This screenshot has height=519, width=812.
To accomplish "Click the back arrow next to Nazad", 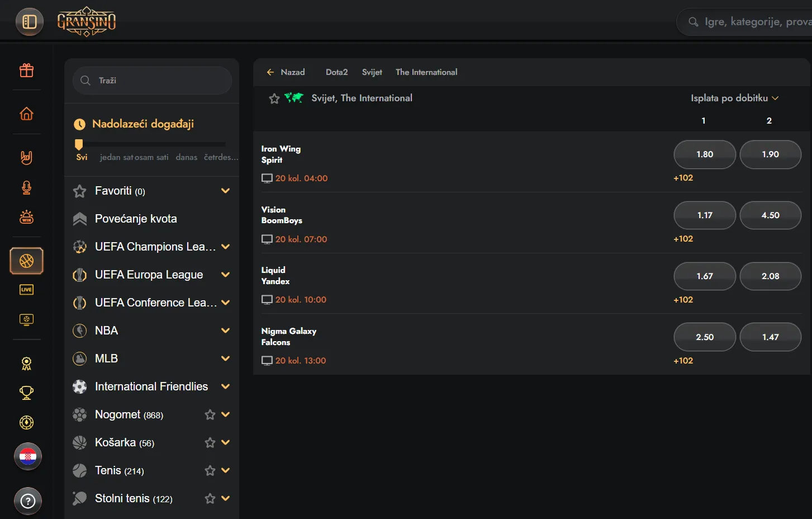I will (x=270, y=72).
